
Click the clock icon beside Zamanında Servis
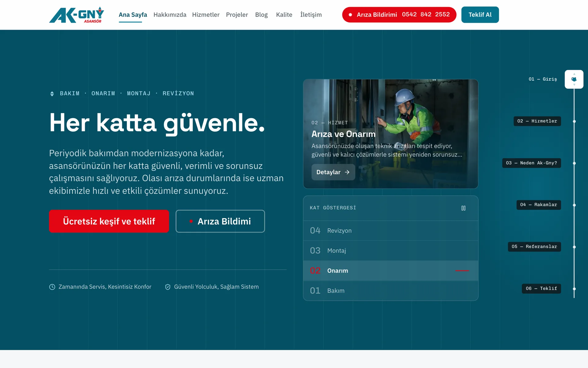click(52, 287)
